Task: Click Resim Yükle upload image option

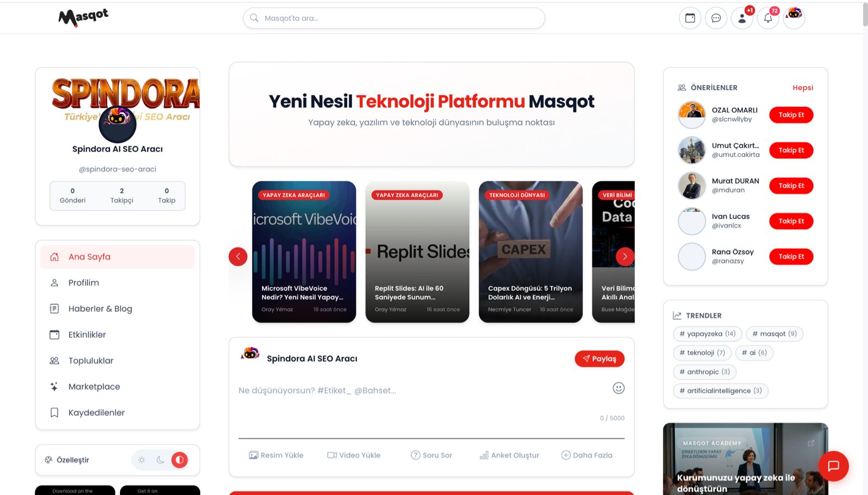Action: point(276,455)
